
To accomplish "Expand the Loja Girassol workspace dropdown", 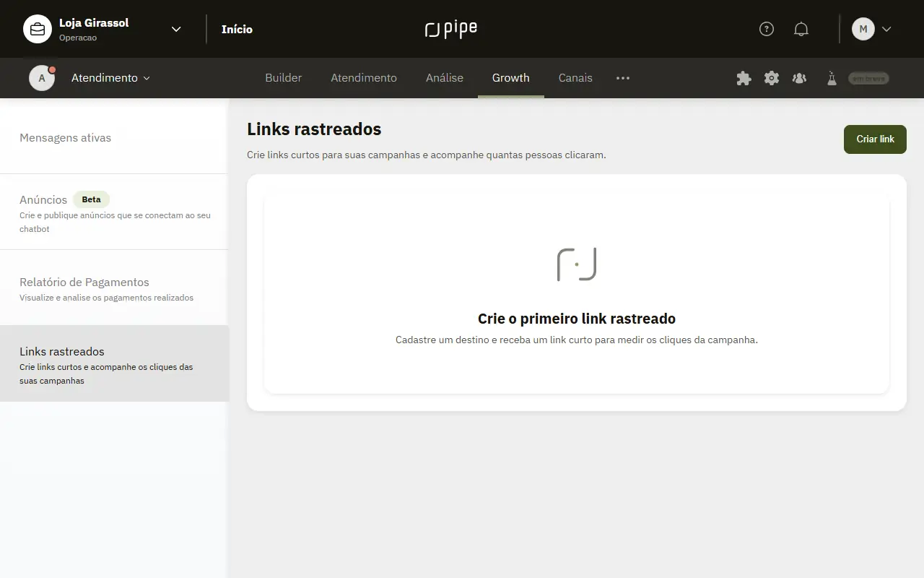I will click(x=176, y=29).
